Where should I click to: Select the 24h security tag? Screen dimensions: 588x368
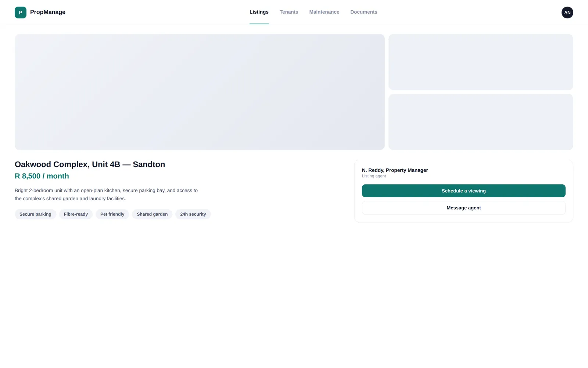(x=193, y=214)
